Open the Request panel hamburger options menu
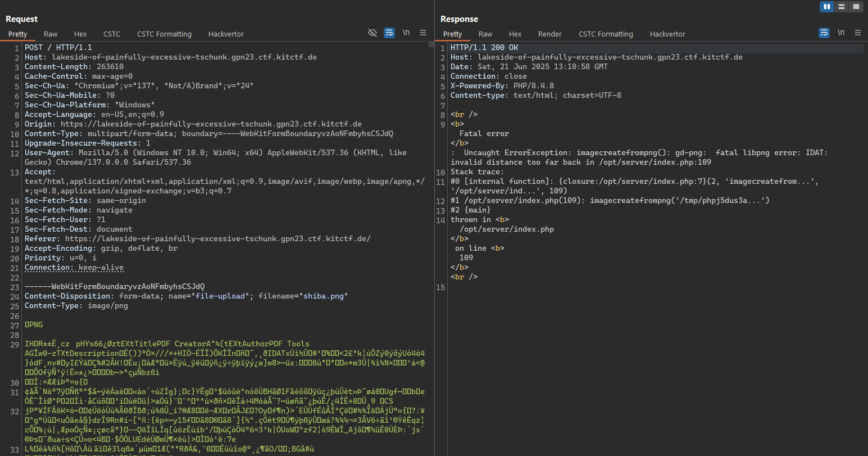The image size is (868, 456). click(x=423, y=33)
